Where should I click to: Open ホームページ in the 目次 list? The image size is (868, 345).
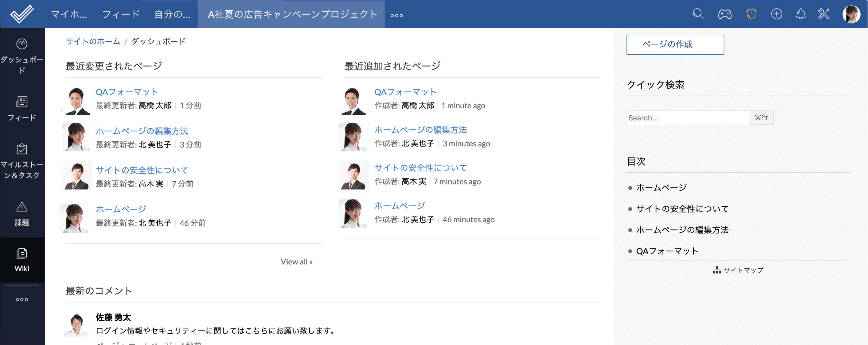pyautogui.click(x=661, y=188)
